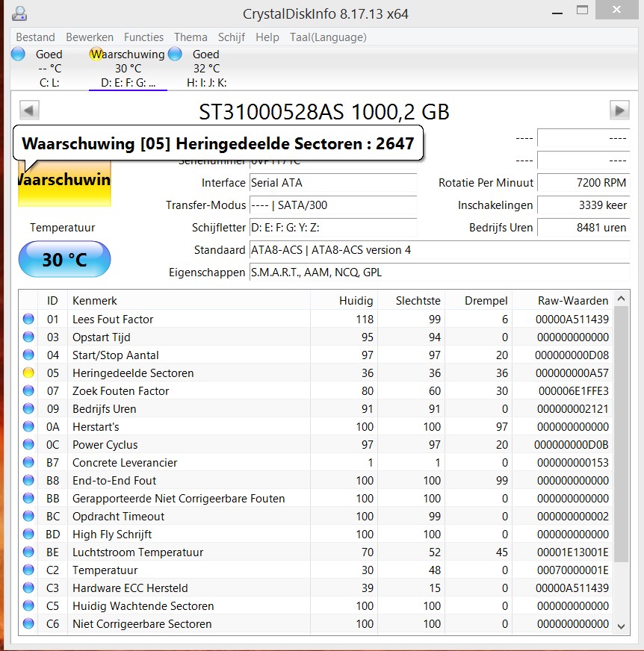Viewport: 644px width, 651px height.
Task: Open the Schijf menu
Action: tap(232, 37)
